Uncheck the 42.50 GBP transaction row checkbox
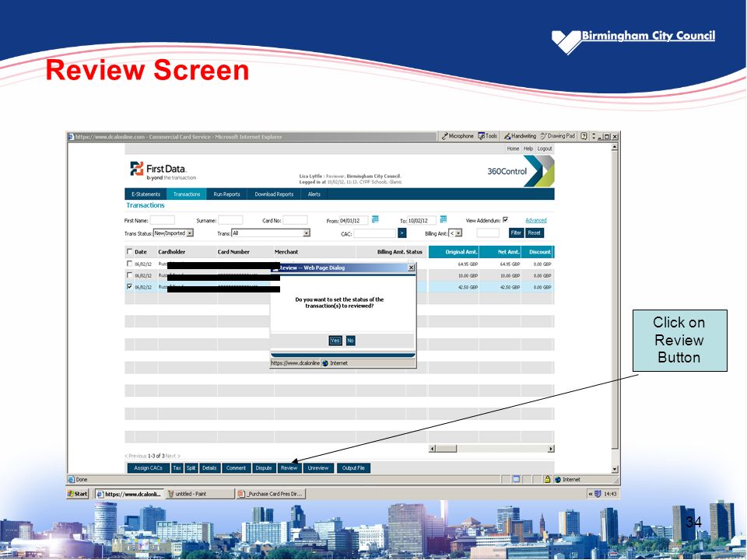The width and height of the screenshot is (747, 560). [x=129, y=287]
